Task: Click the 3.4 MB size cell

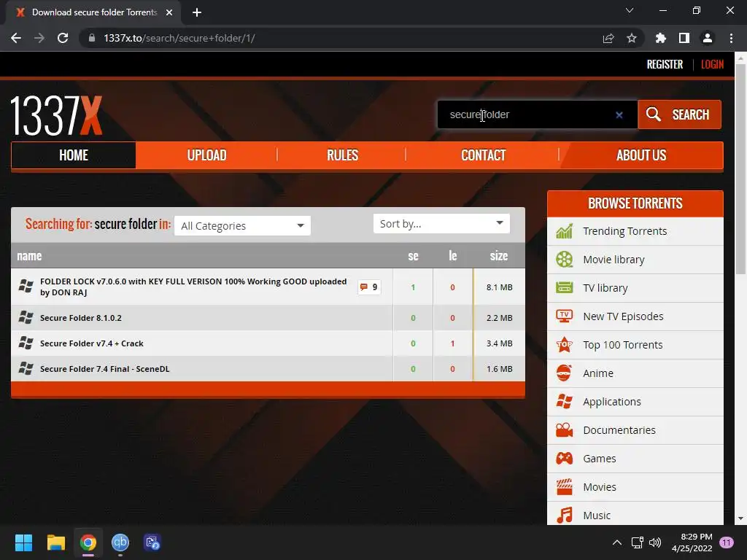Action: pyautogui.click(x=499, y=343)
